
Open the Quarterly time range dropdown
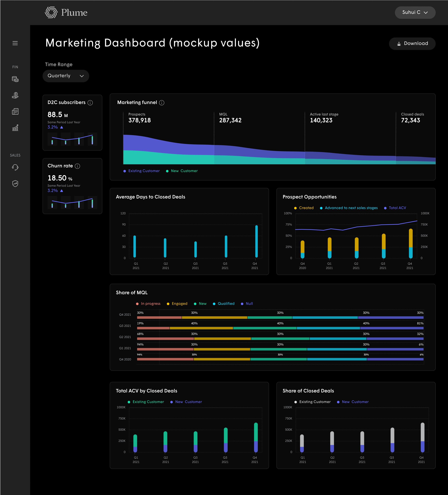tap(66, 76)
